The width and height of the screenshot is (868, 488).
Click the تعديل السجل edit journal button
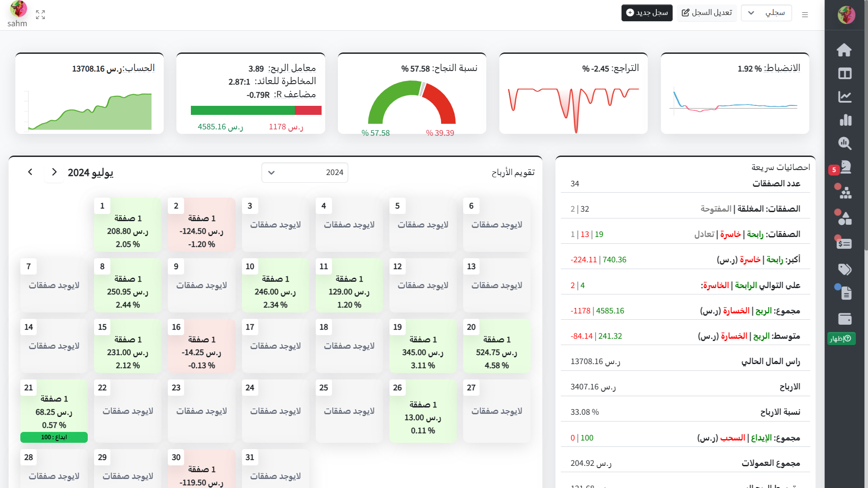(x=707, y=13)
